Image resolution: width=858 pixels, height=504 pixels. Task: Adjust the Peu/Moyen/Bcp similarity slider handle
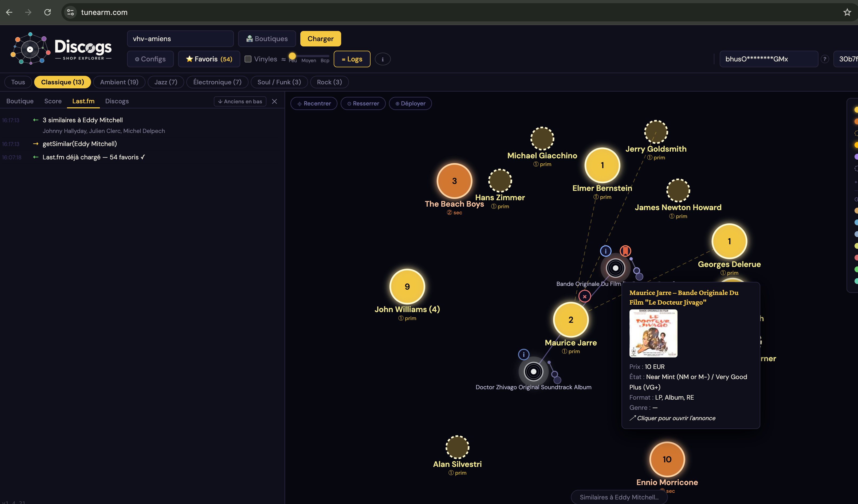coord(292,56)
